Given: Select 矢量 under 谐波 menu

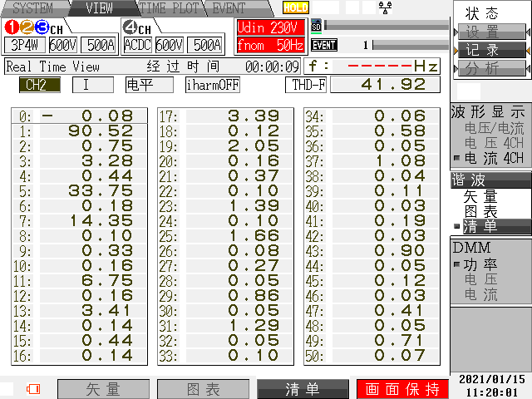Looking at the screenshot, I should [x=480, y=196].
